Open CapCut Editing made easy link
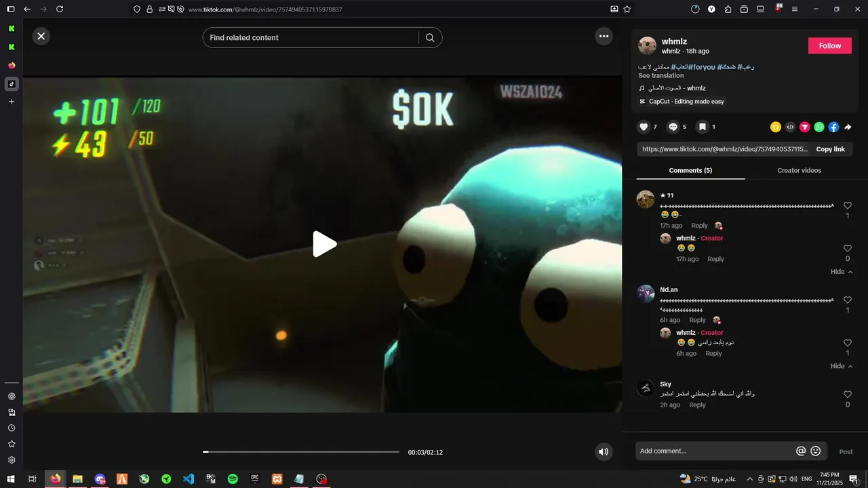Image resolution: width=868 pixels, height=488 pixels. (686, 102)
